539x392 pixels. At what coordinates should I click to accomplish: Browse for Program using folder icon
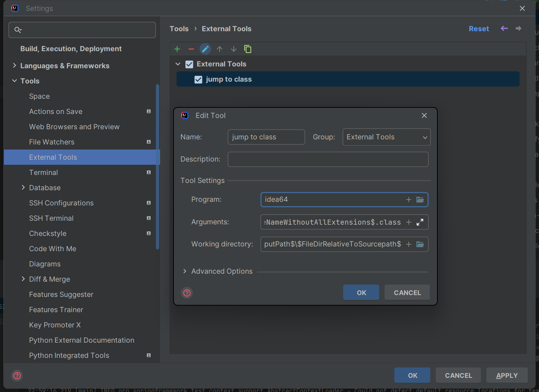click(420, 200)
